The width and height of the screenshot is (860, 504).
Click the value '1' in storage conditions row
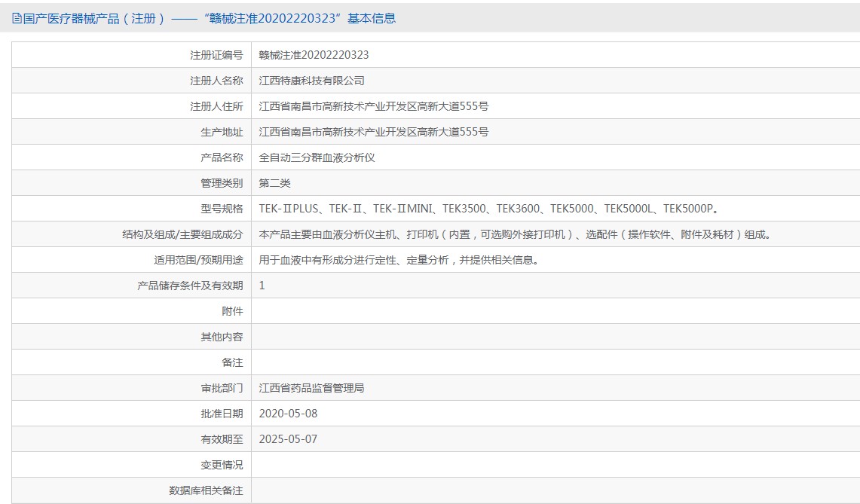262,286
